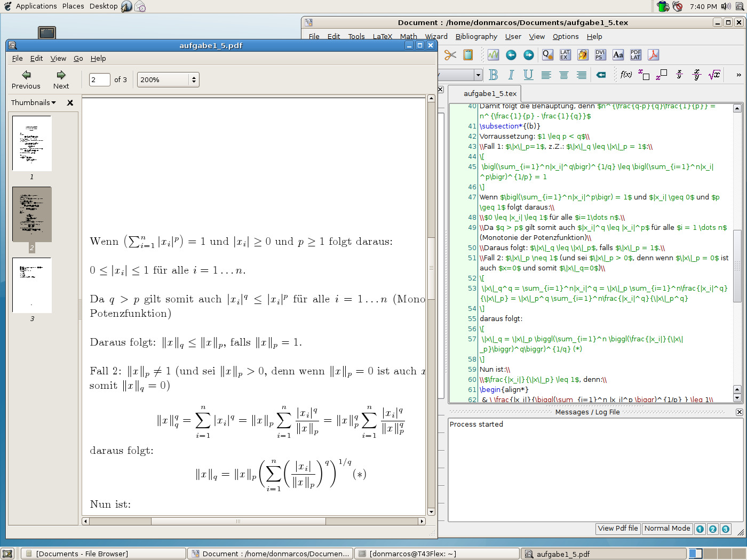Click the align left icon
747x560 pixels.
(546, 75)
